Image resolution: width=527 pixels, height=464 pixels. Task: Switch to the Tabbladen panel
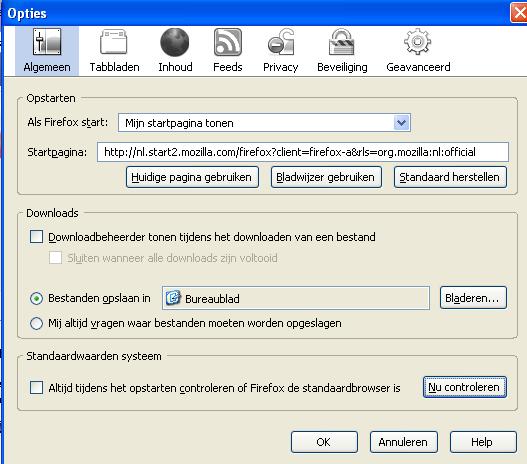(114, 51)
